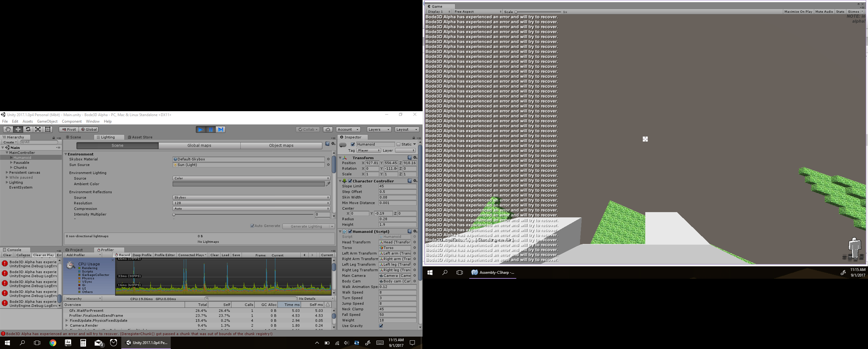Select the Move tool icon

coord(18,129)
